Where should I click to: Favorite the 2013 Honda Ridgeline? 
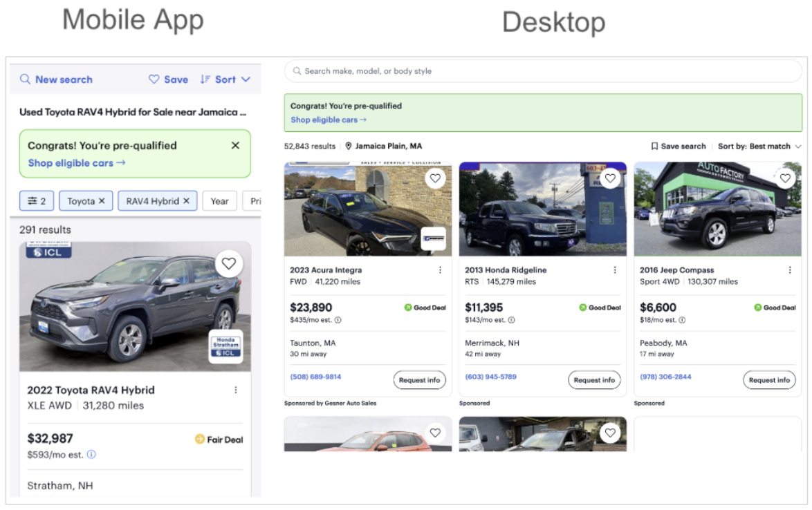[610, 178]
